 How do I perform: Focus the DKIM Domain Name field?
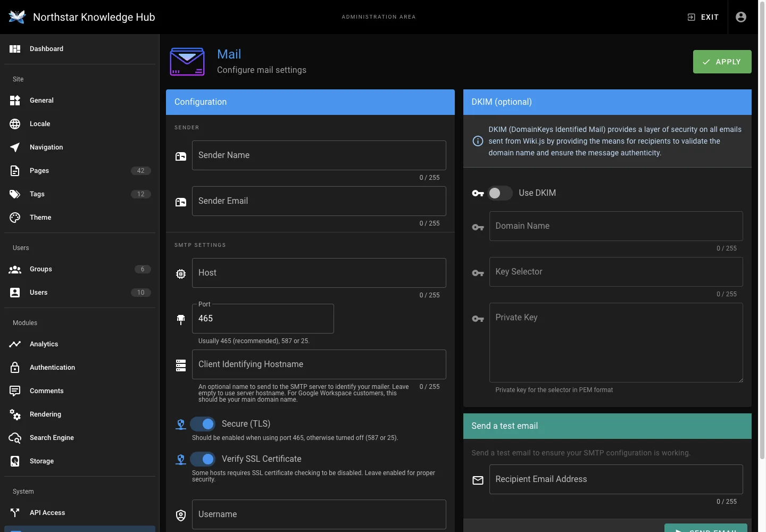tap(616, 226)
